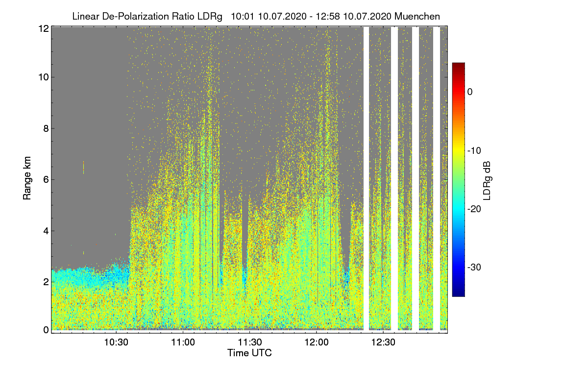Click the station name 'Muenchen' in title
The image size is (588, 392).
[417, 16]
